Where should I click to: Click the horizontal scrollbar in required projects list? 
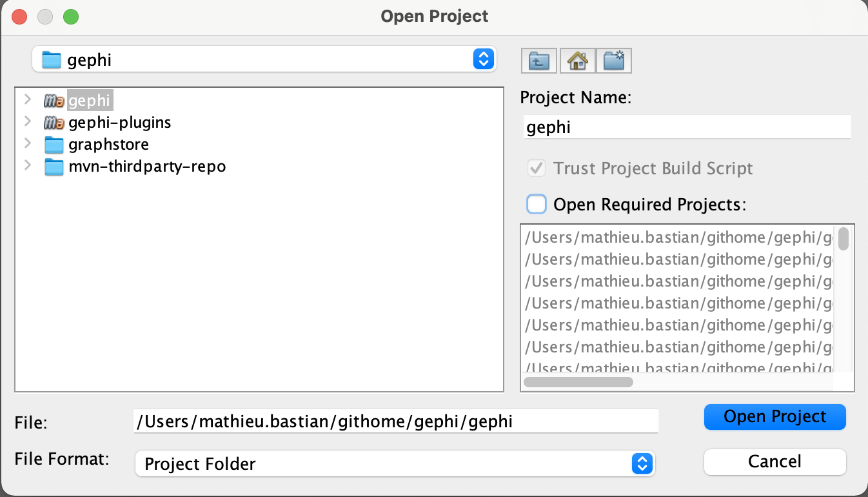pos(578,382)
